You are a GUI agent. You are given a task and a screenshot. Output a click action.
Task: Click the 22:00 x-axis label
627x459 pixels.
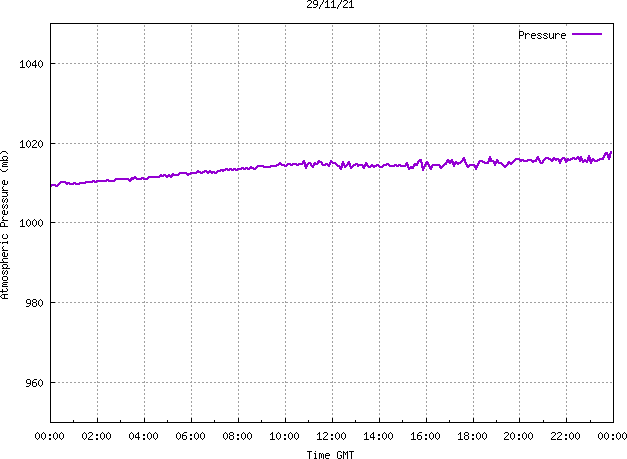click(x=565, y=436)
